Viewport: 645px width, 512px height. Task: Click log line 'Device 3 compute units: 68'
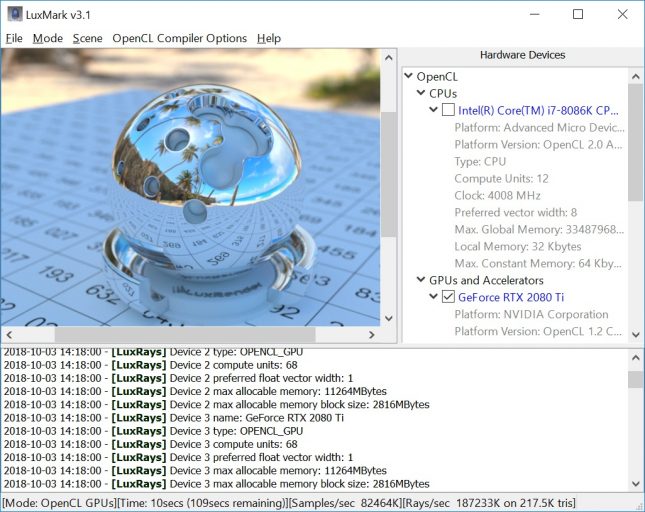tap(151, 444)
